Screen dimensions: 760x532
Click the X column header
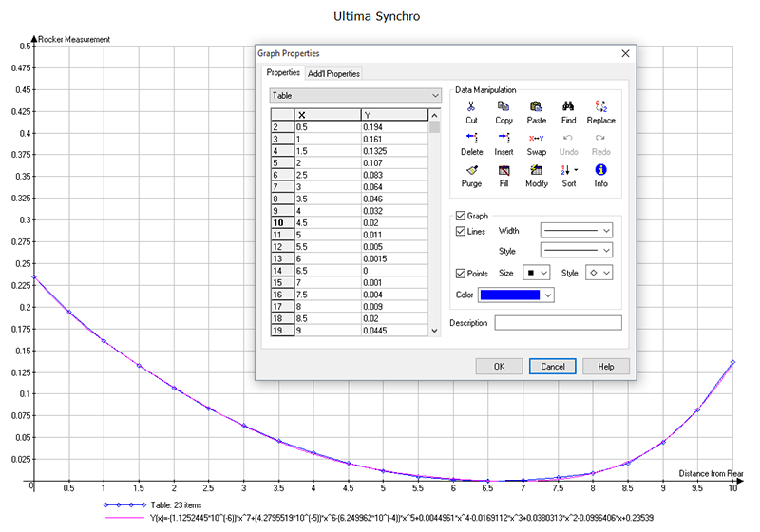pyautogui.click(x=328, y=115)
